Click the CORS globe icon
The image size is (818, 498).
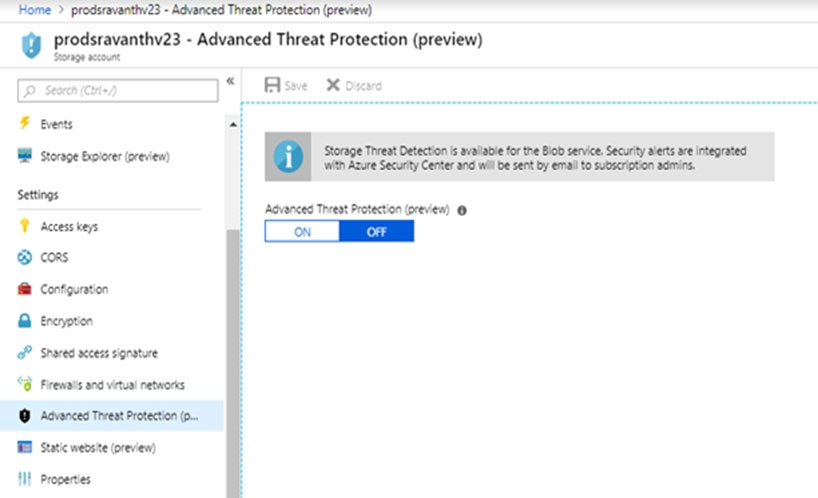(25, 257)
